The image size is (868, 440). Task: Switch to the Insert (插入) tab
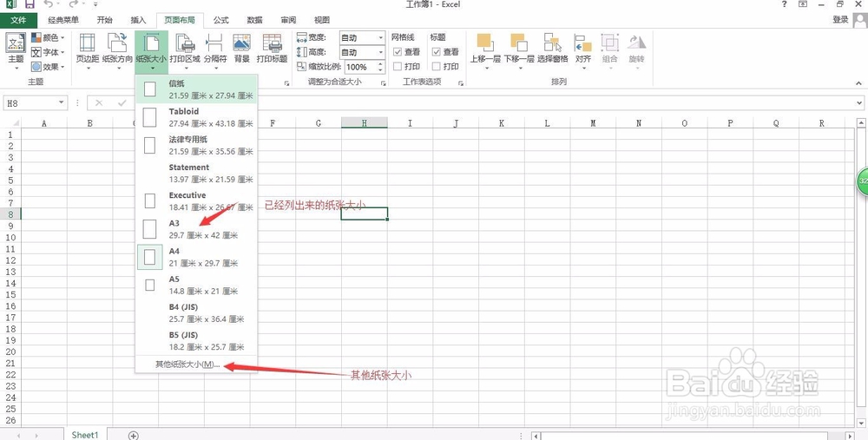coord(138,20)
